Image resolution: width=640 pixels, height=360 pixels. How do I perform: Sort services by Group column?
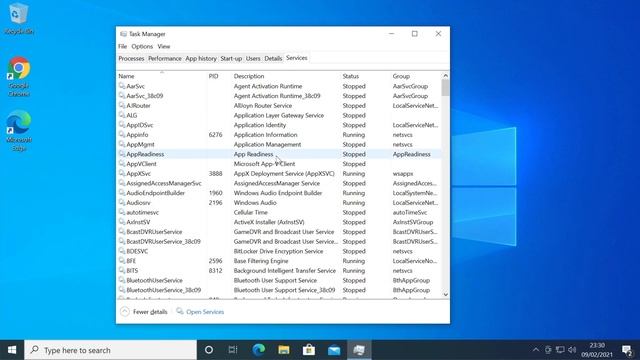click(416, 76)
